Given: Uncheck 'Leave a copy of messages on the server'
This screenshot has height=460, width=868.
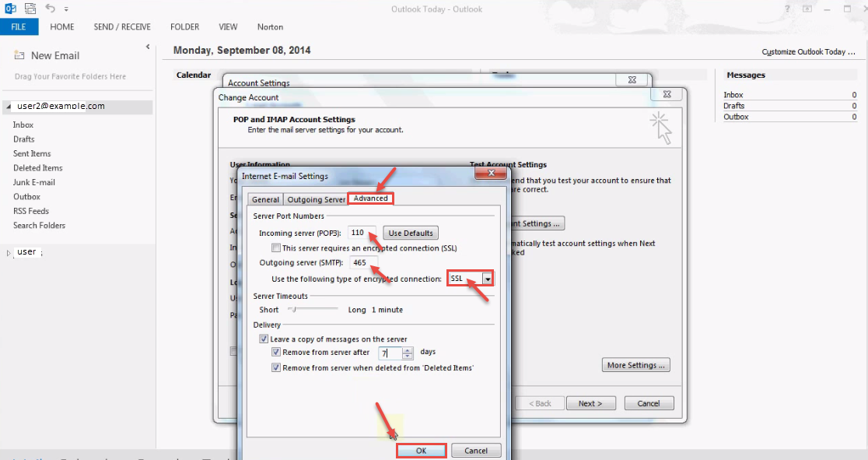Looking at the screenshot, I should [265, 339].
